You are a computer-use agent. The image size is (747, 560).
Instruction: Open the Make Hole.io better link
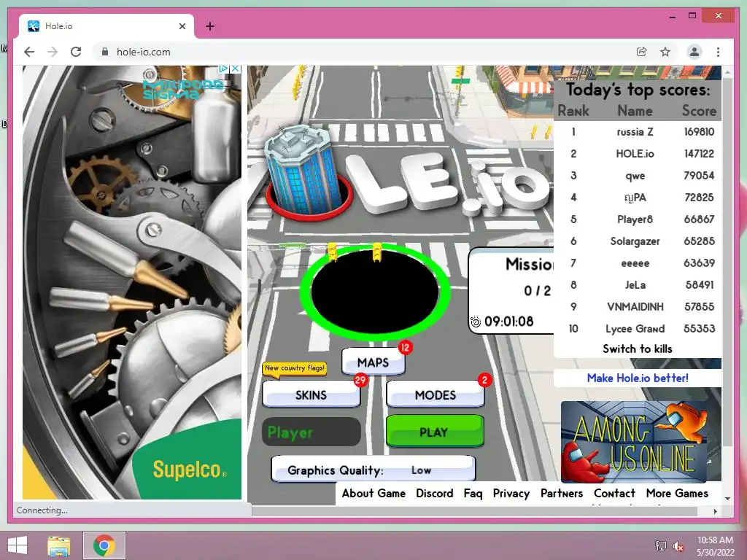(638, 378)
